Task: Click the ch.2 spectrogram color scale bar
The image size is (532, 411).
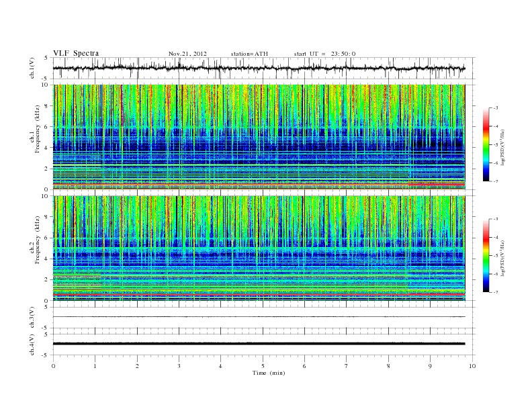Action: click(x=486, y=255)
